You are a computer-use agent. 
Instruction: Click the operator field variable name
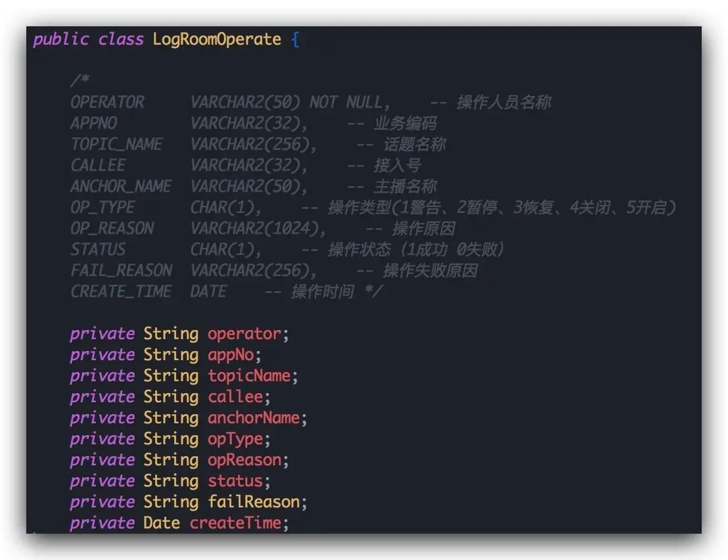(x=244, y=334)
